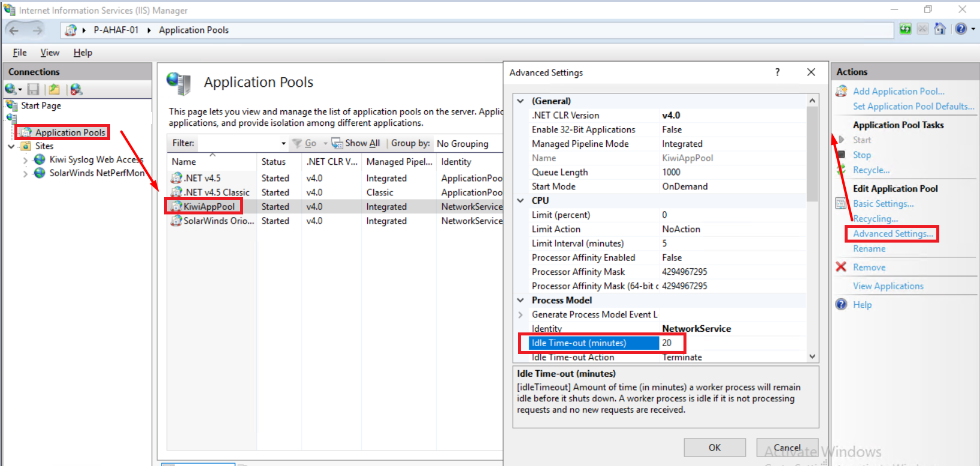Collapse the Sites tree node
The height and width of the screenshot is (466, 980).
11,146
